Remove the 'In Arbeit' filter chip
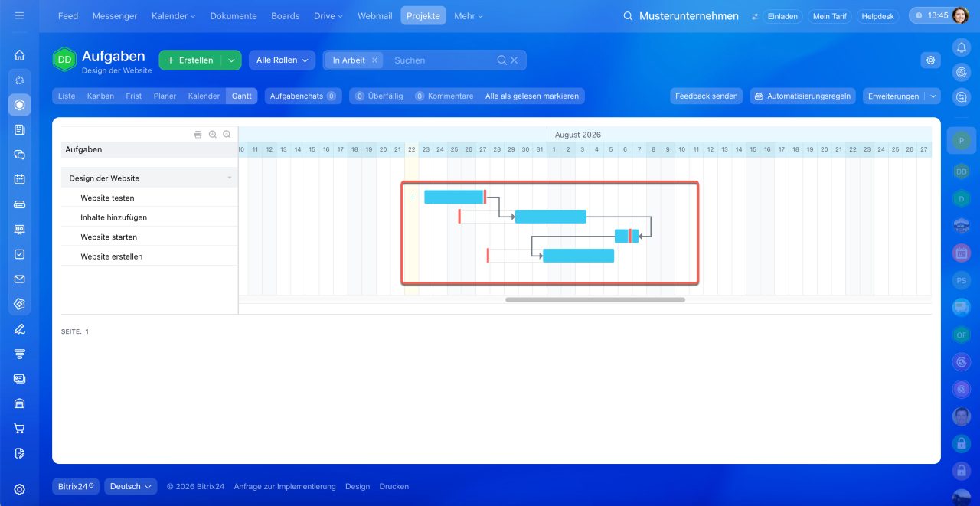This screenshot has height=506, width=980. pos(374,60)
